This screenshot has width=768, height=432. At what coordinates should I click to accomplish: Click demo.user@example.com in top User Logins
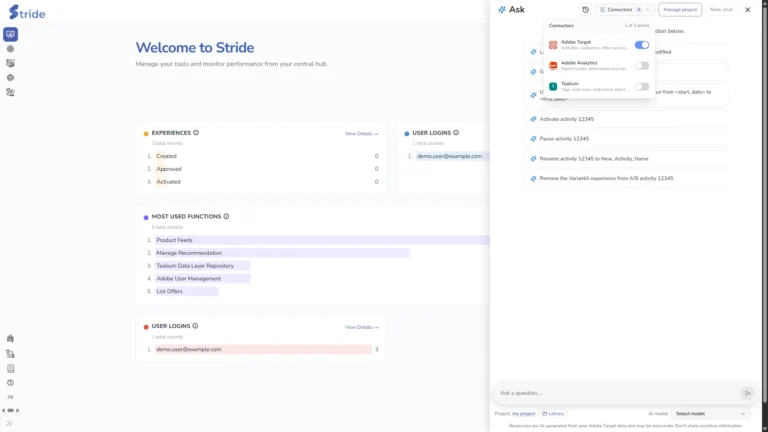click(450, 156)
